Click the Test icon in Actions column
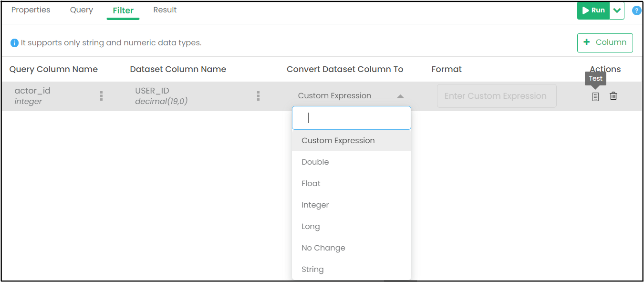This screenshot has width=644, height=282. pos(595,96)
